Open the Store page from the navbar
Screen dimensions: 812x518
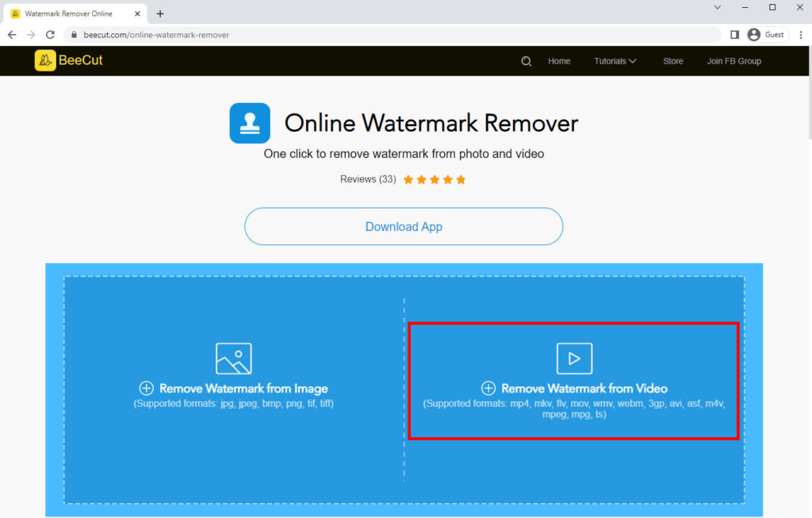point(672,61)
